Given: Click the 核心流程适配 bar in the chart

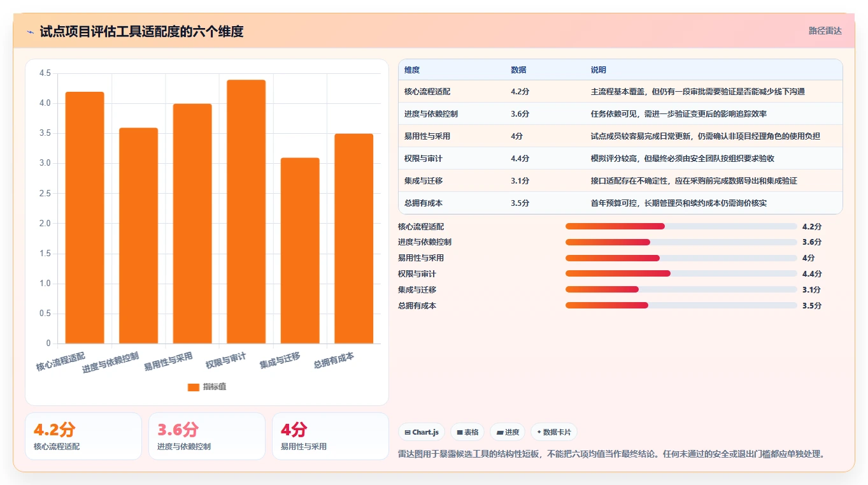Looking at the screenshot, I should point(85,218).
